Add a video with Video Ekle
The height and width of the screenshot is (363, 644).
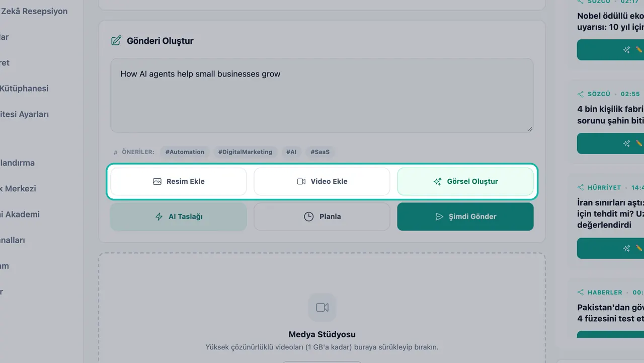(x=322, y=181)
